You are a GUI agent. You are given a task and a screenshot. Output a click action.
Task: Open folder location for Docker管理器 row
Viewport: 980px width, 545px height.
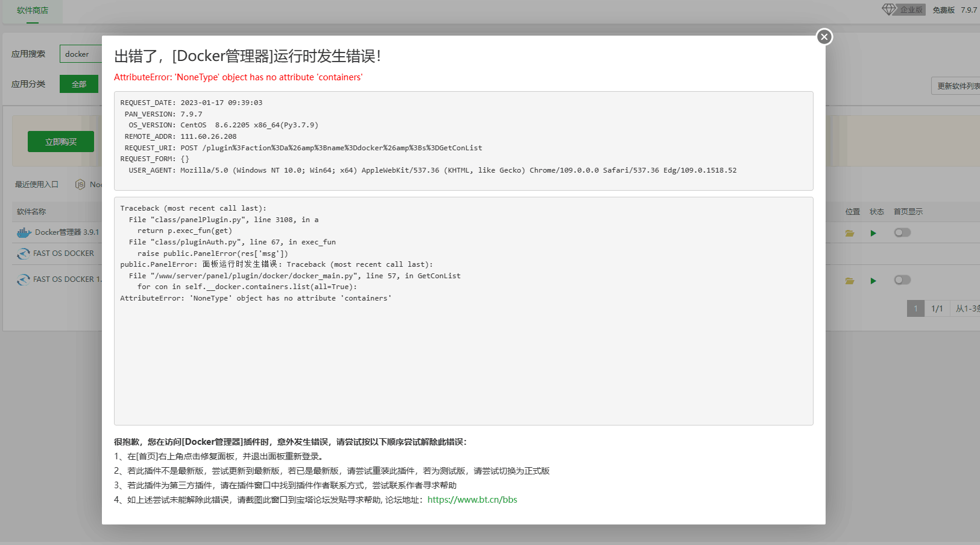click(x=850, y=233)
